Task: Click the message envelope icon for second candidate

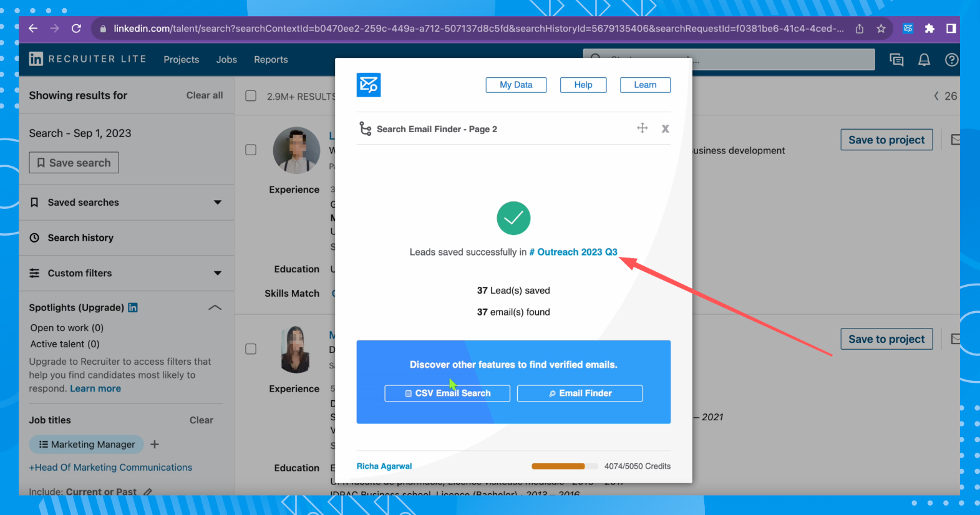Action: click(955, 339)
